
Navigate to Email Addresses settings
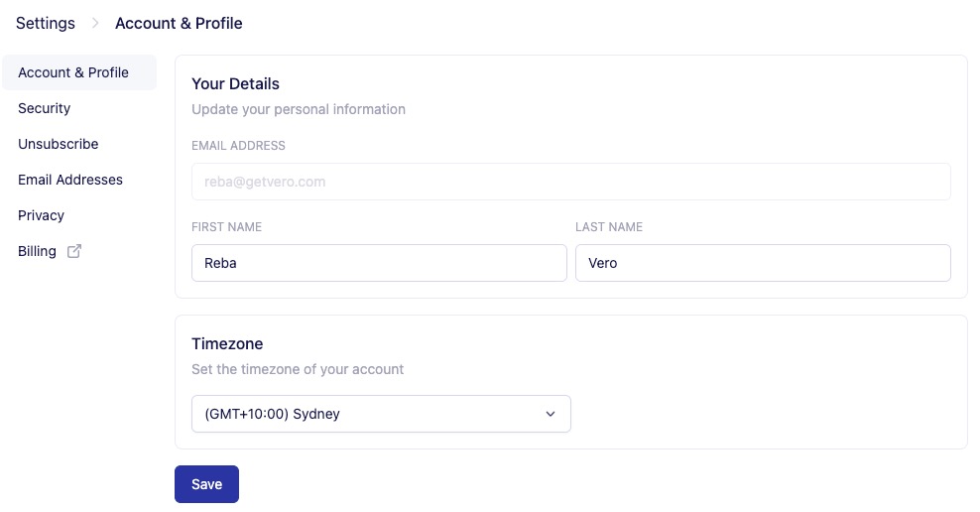(70, 180)
